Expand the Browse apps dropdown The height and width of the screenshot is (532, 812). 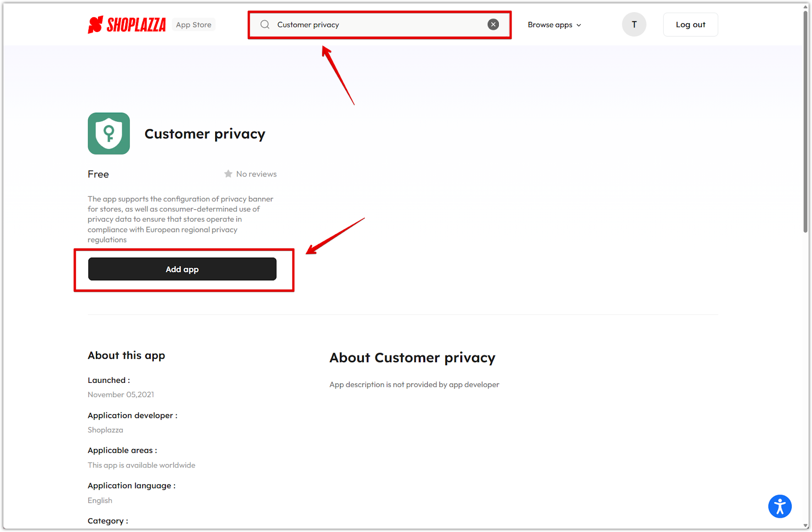click(x=554, y=24)
